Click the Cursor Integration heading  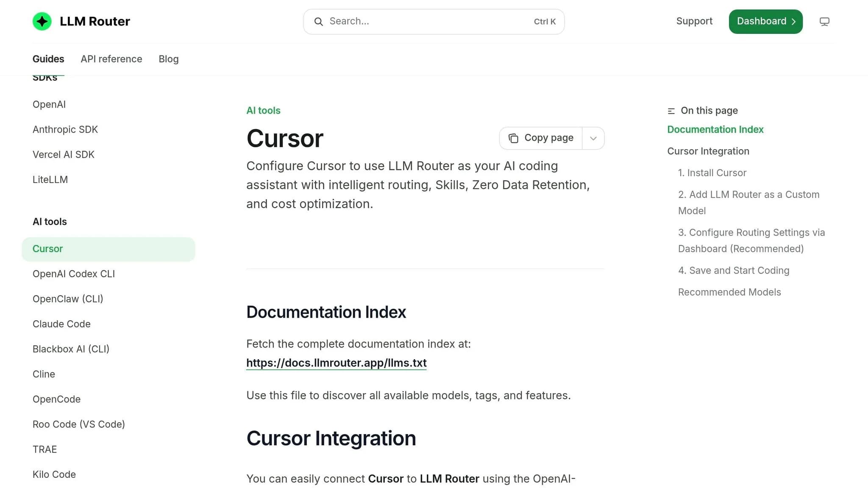pos(331,438)
